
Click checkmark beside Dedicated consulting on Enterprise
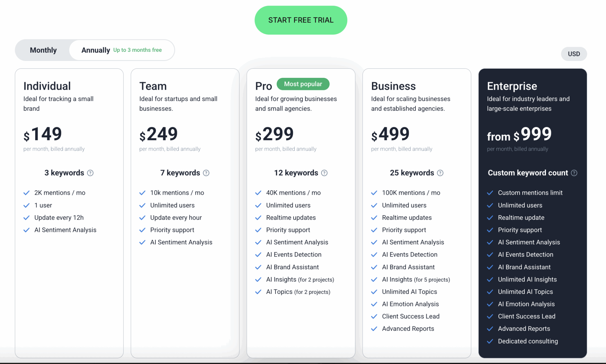[x=490, y=341]
